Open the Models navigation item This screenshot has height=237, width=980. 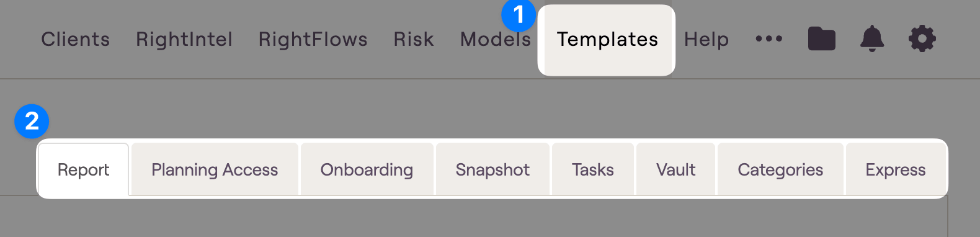[496, 39]
